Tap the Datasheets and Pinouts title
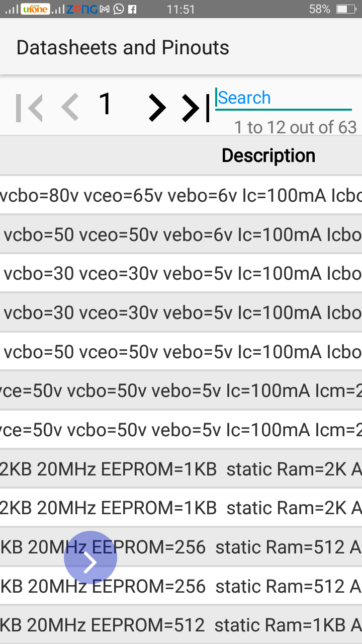This screenshot has width=362, height=644. click(123, 48)
